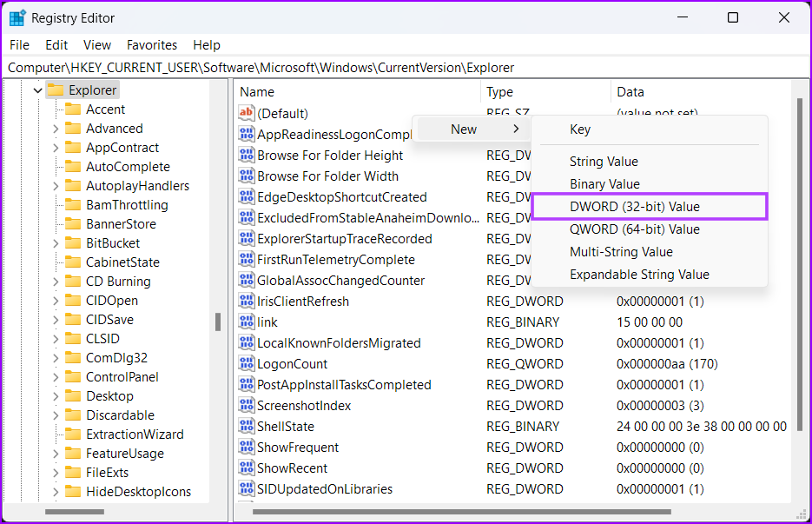This screenshot has width=812, height=524.
Task: Click the FirstRunTelemetryComplete value icon
Action: 246,259
